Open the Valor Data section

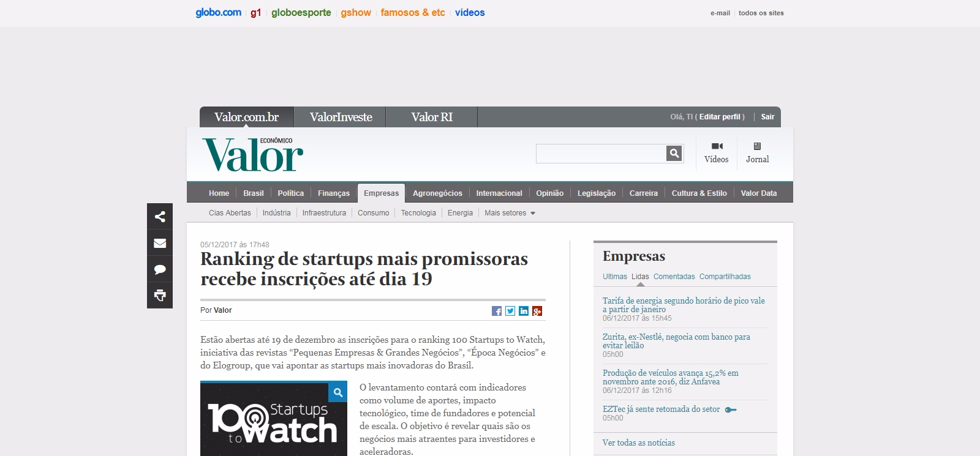759,193
